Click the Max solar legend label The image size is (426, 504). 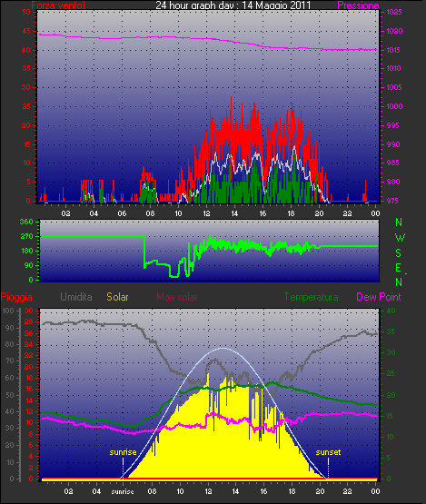tap(177, 297)
